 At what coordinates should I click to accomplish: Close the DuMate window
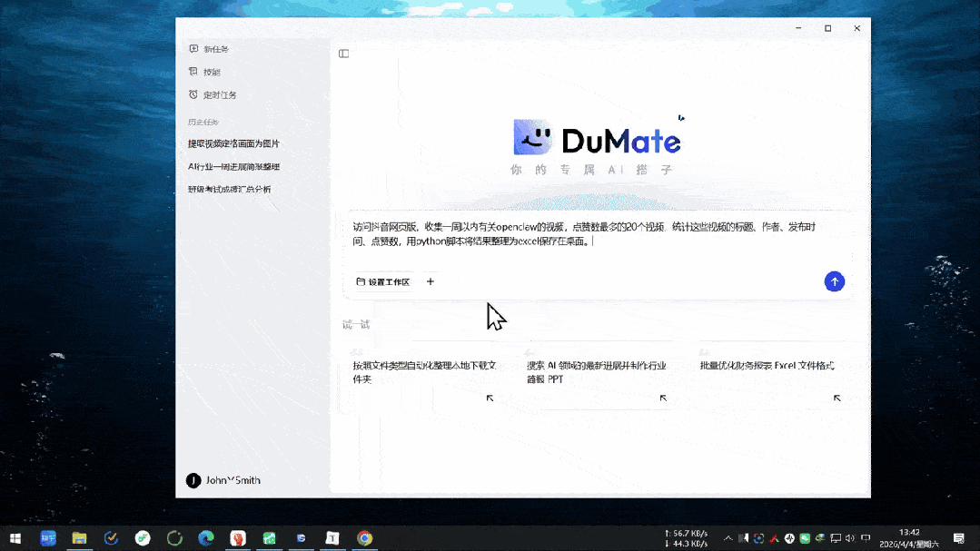click(x=856, y=28)
